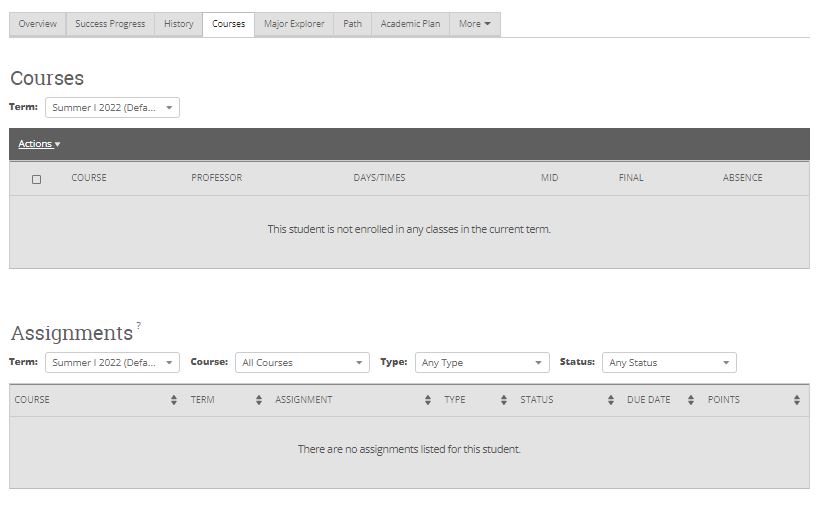Open the Any Type dropdown

[482, 363]
